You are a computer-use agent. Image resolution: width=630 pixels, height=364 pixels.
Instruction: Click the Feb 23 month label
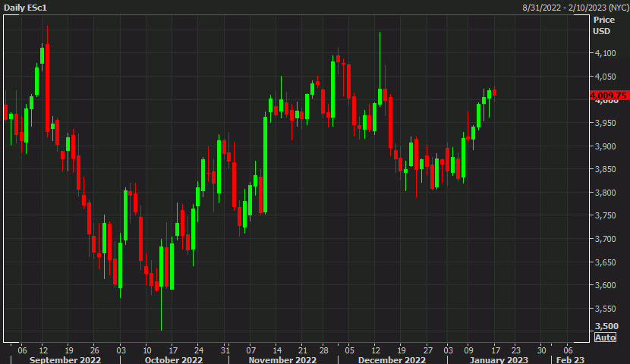573,360
